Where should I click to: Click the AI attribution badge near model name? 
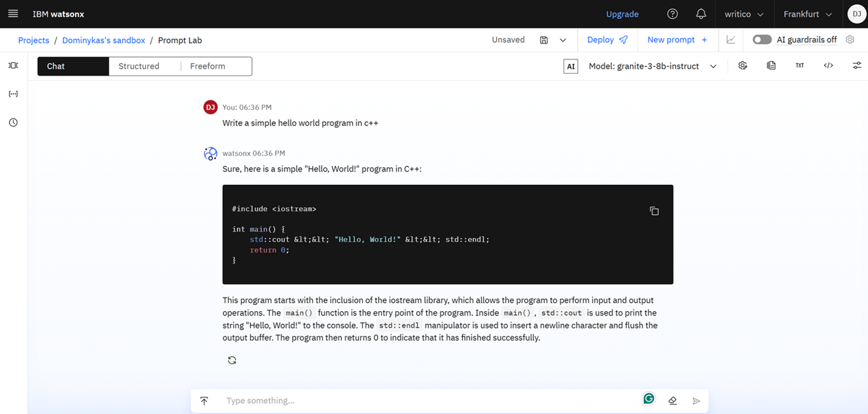tap(570, 65)
